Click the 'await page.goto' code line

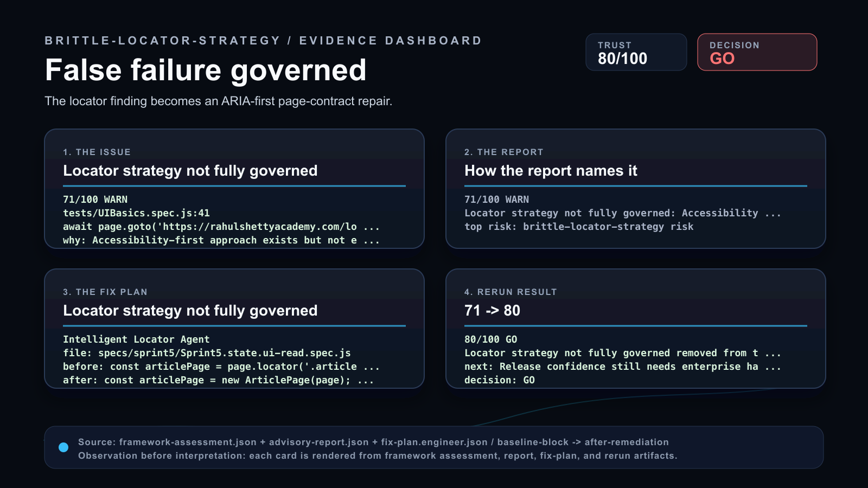coord(221,227)
